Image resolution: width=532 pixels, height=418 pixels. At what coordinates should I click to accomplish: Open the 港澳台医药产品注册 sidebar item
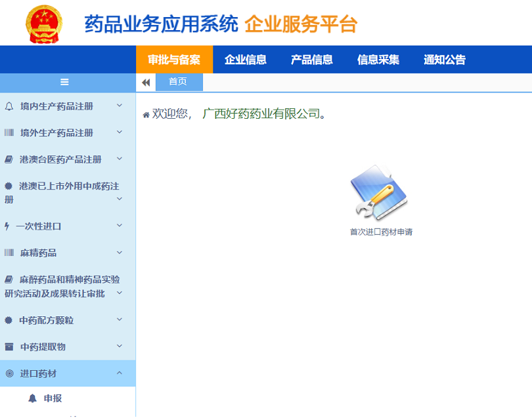coord(68,159)
